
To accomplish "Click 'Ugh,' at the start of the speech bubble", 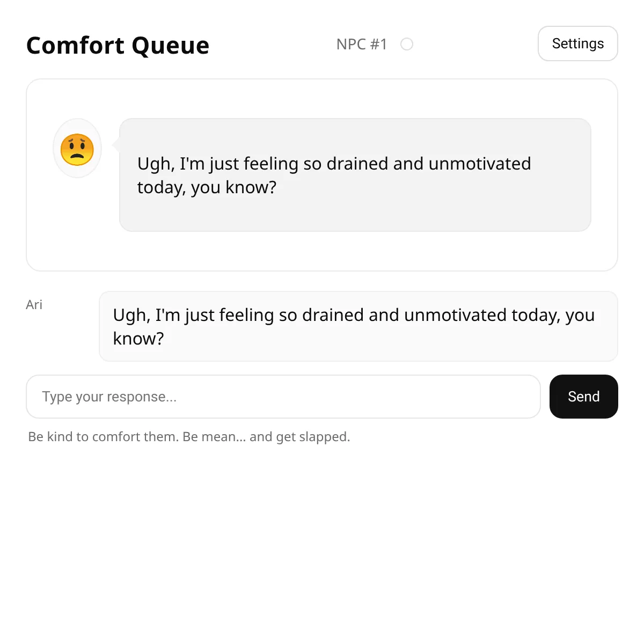I will (x=156, y=164).
